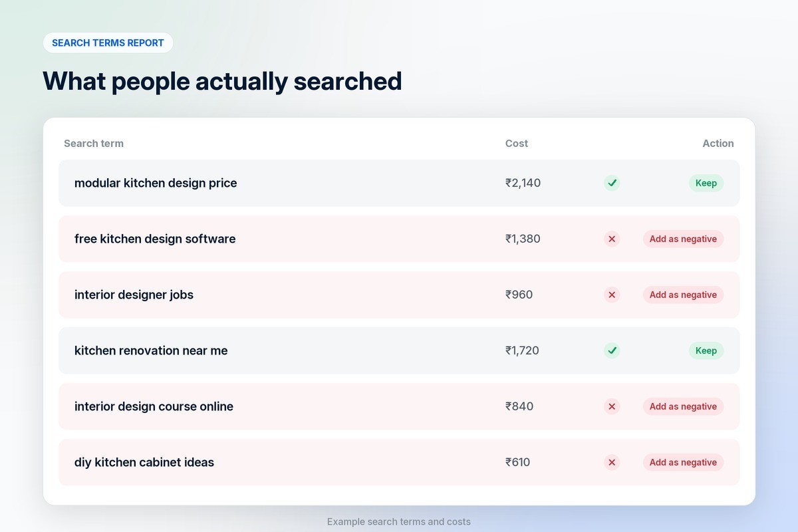Select the term kitchen renovation near me
798x532 pixels.
(151, 350)
